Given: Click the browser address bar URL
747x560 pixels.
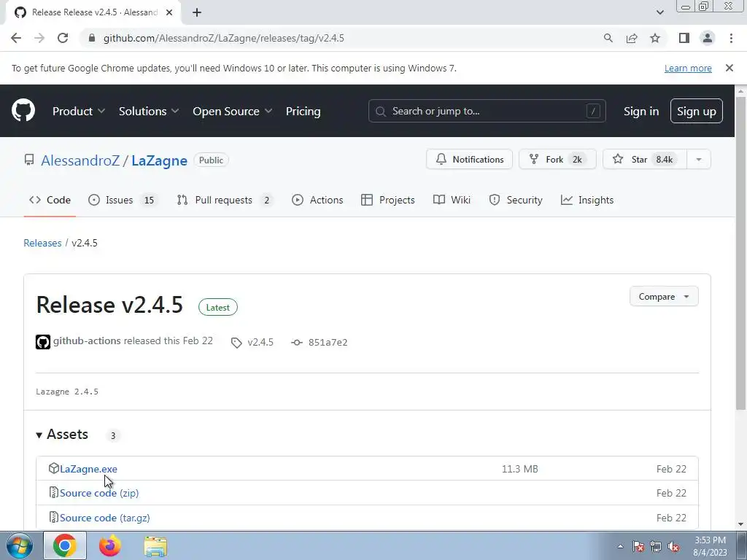Looking at the screenshot, I should [x=224, y=38].
